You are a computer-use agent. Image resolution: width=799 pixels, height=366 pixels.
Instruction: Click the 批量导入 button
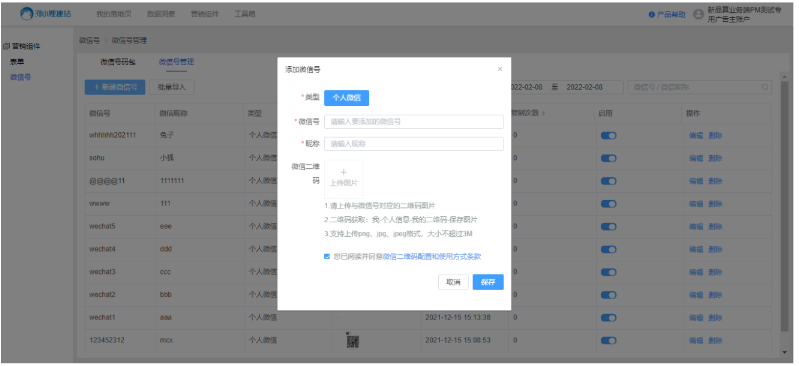172,87
